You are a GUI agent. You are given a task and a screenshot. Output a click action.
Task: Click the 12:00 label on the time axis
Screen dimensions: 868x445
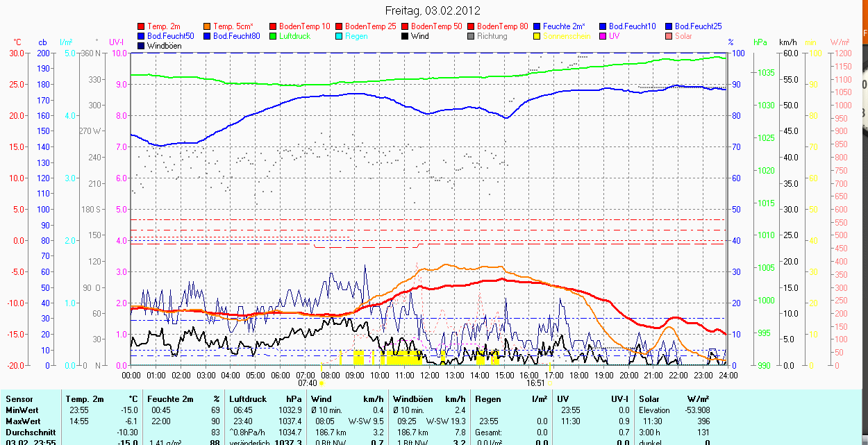click(429, 375)
